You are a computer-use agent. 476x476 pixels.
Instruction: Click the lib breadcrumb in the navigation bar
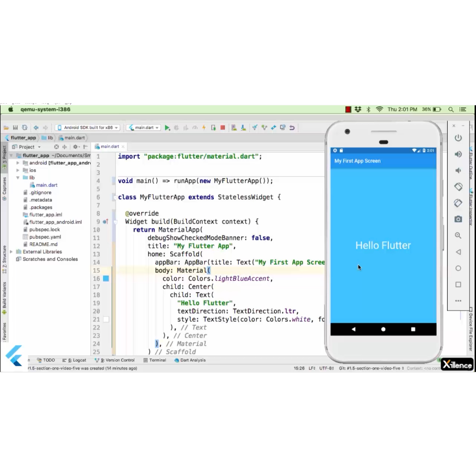click(x=47, y=138)
